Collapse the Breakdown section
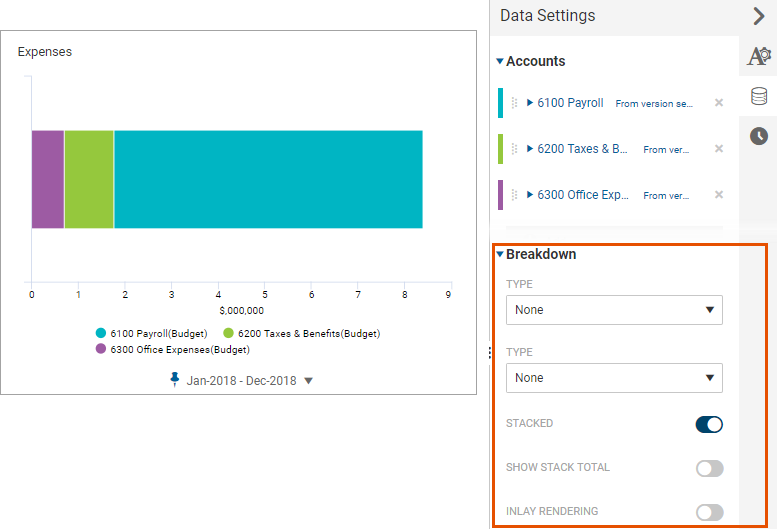777x529 pixels. coord(500,255)
